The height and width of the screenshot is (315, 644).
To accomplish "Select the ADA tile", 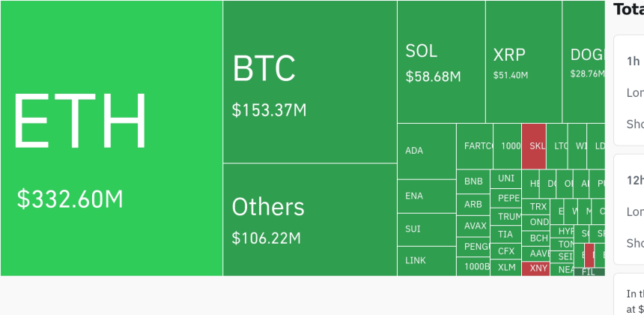I will click(x=426, y=151).
